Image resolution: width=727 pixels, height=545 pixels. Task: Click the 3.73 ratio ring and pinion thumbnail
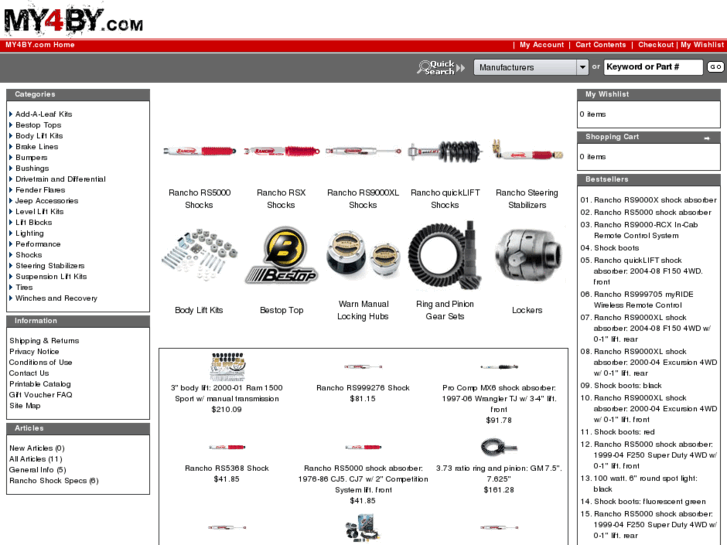click(499, 447)
